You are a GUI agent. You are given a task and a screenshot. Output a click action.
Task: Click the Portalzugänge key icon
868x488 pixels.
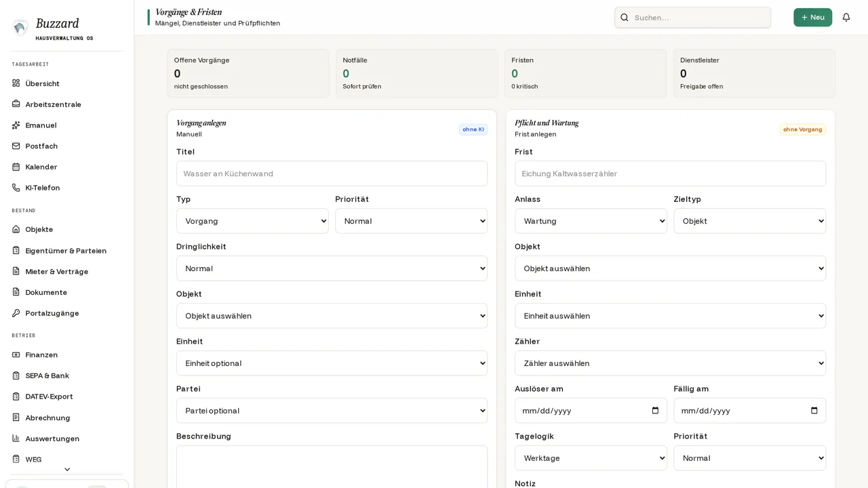(x=16, y=313)
